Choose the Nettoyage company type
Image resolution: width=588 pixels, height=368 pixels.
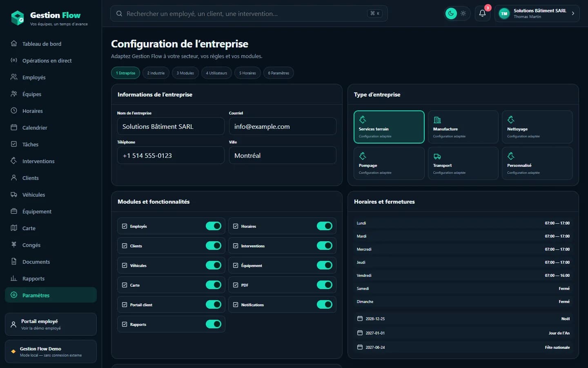point(537,127)
